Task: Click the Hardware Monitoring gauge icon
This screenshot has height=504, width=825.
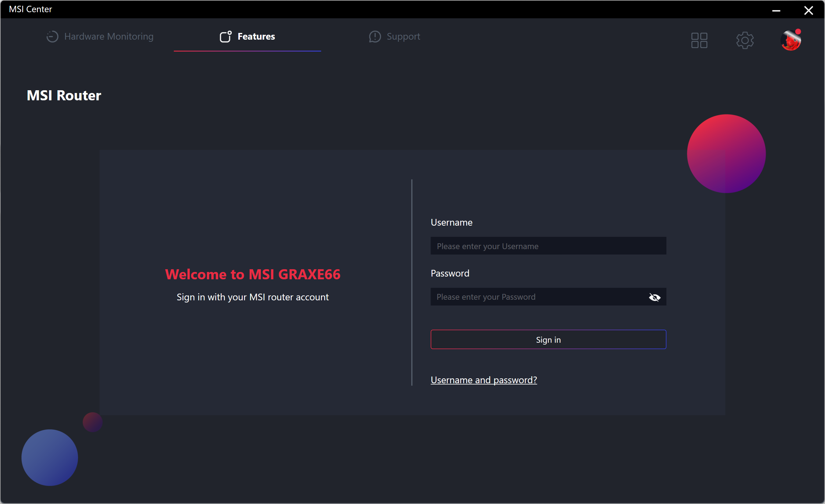Action: point(52,37)
